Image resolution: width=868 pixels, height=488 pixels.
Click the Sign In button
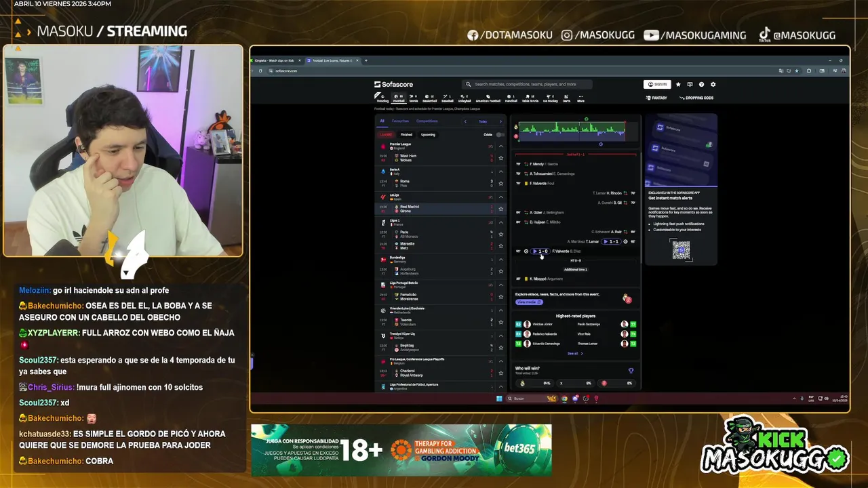(657, 85)
